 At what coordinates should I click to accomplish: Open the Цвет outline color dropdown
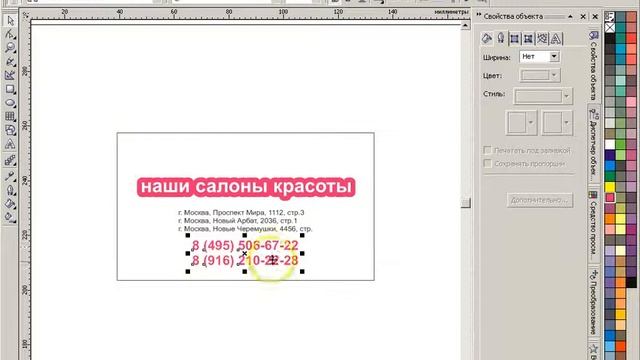(554, 75)
